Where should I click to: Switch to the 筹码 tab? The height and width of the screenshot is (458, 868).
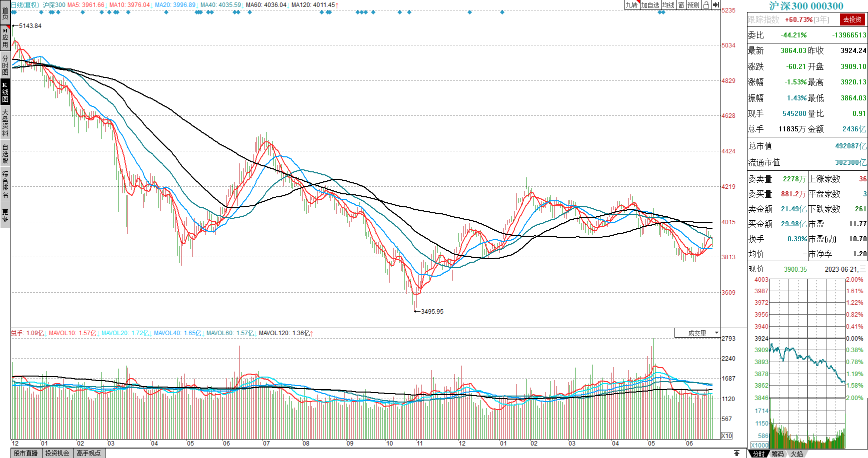(777, 454)
